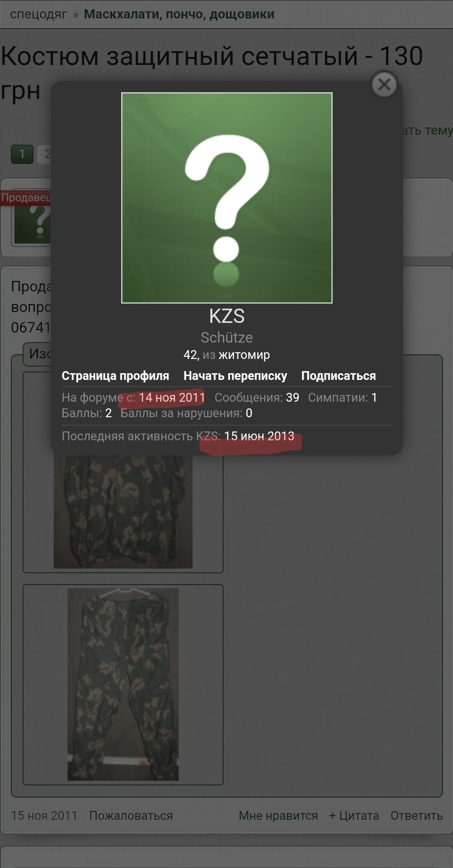
Task: Select page 1 of the thread
Action: (22, 154)
